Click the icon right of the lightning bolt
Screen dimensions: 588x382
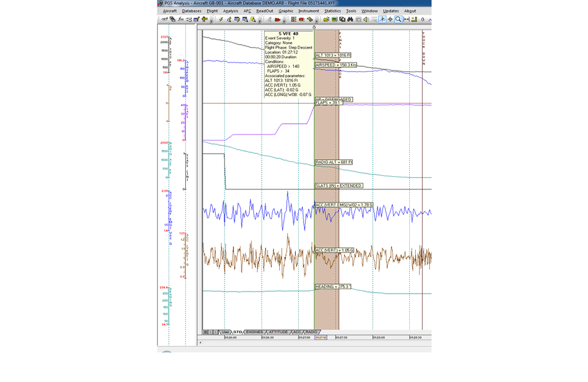(x=229, y=19)
